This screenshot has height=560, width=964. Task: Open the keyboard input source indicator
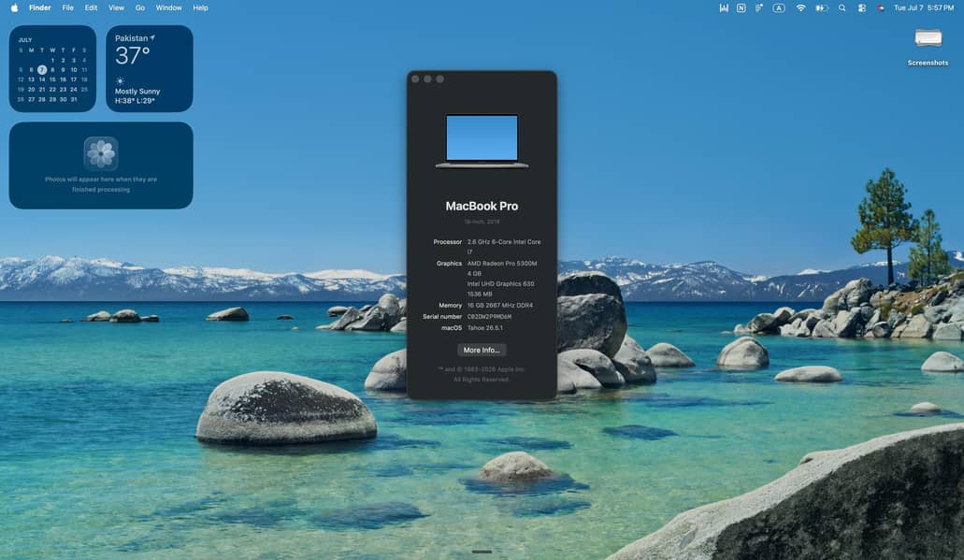[x=778, y=8]
